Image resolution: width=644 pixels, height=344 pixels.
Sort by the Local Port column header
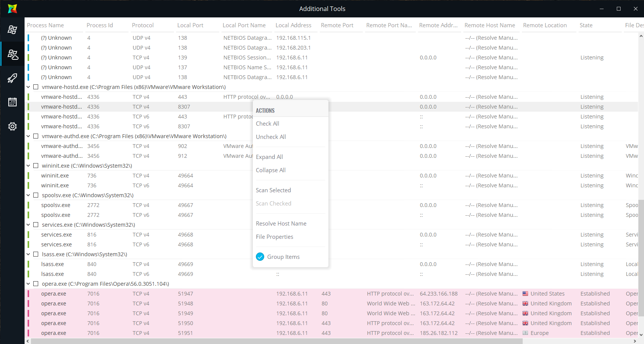coord(190,25)
